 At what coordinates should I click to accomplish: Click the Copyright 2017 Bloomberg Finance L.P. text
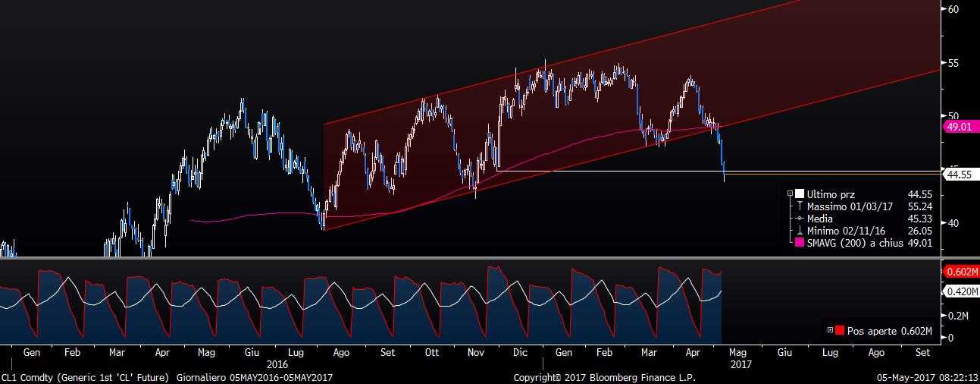(604, 377)
